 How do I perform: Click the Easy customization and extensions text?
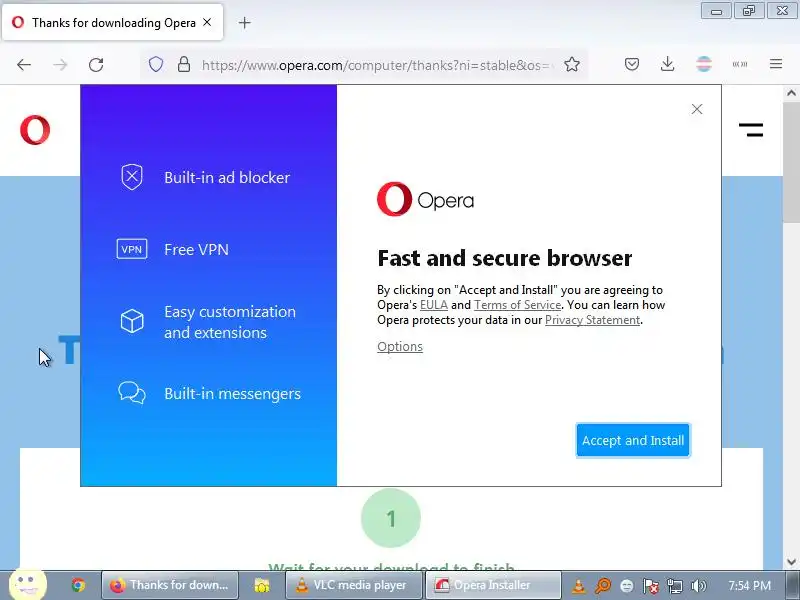click(230, 322)
